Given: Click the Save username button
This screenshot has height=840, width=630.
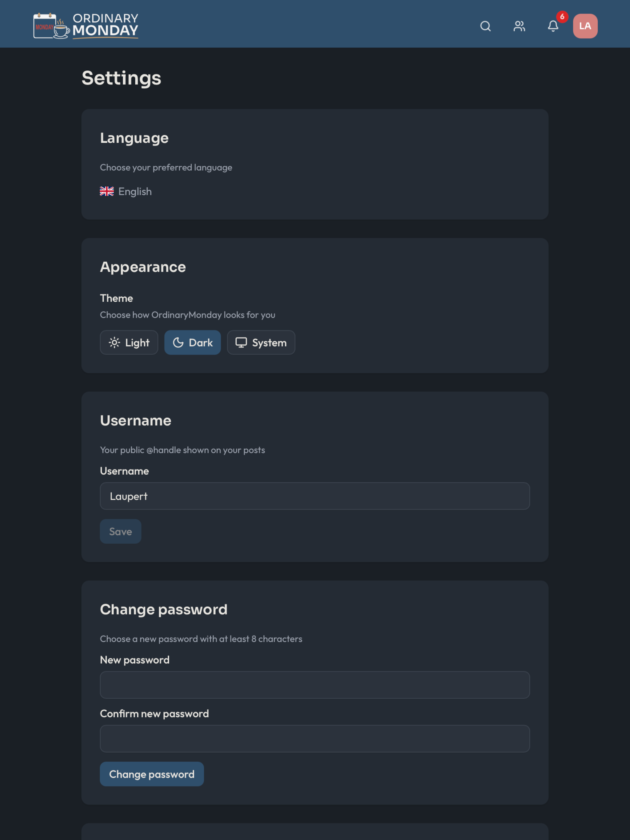Looking at the screenshot, I should tap(121, 531).
